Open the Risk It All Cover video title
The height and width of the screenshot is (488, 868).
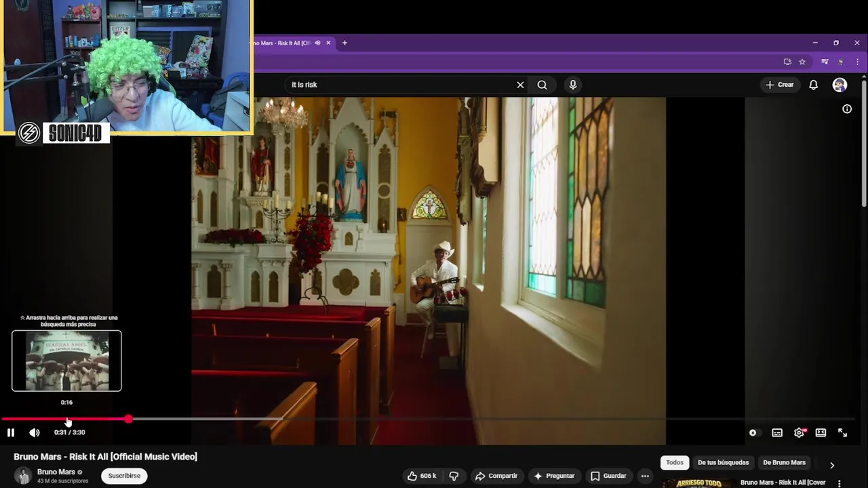783,483
